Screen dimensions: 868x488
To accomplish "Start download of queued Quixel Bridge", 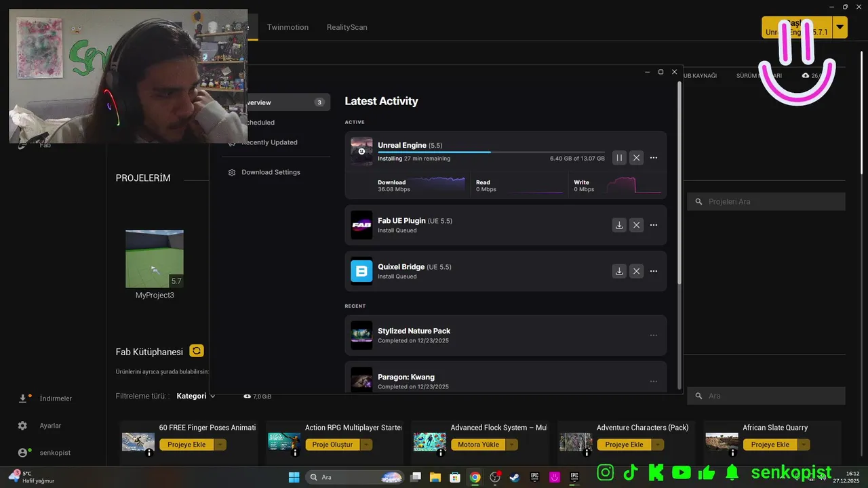I will coord(619,271).
